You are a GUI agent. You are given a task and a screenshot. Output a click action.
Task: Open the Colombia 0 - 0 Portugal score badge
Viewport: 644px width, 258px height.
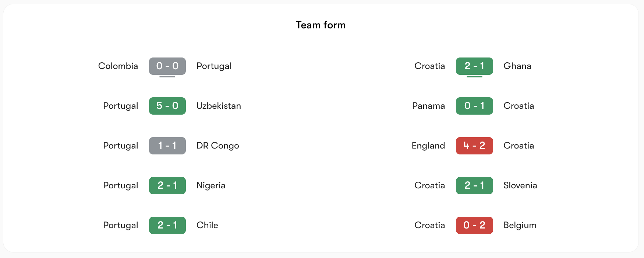pyautogui.click(x=167, y=66)
